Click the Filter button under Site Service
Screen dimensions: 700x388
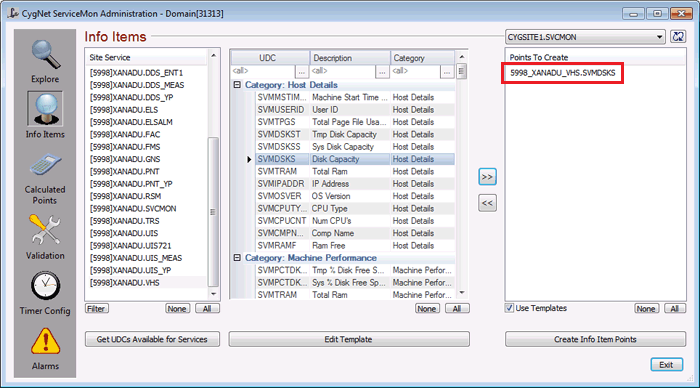[96, 309]
